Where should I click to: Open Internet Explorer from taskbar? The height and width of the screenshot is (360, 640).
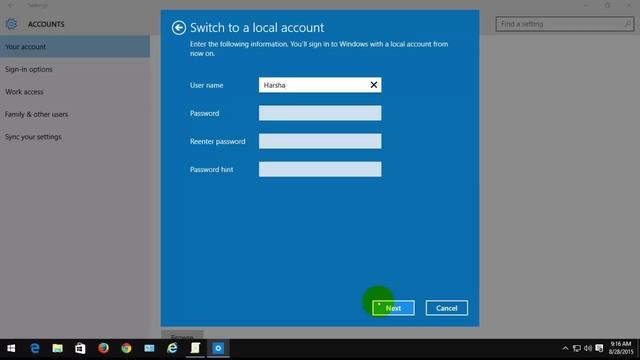click(x=172, y=348)
